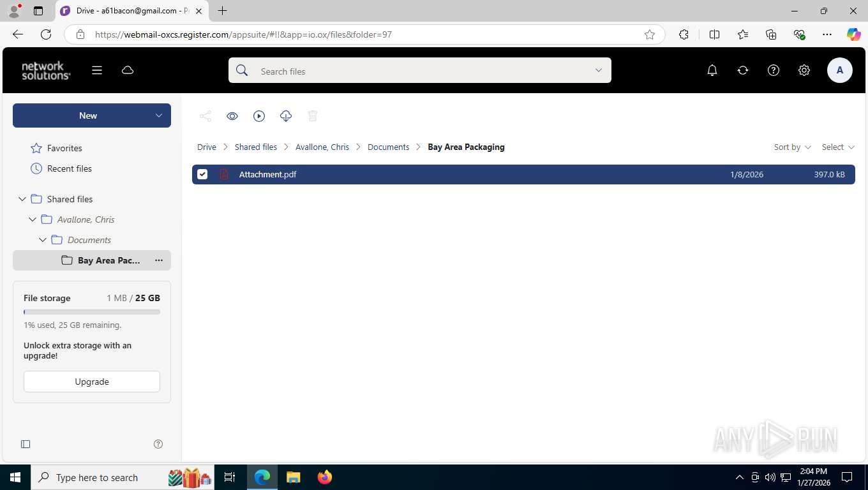
Task: Click the Drive cloud icon in header
Action: 128,70
